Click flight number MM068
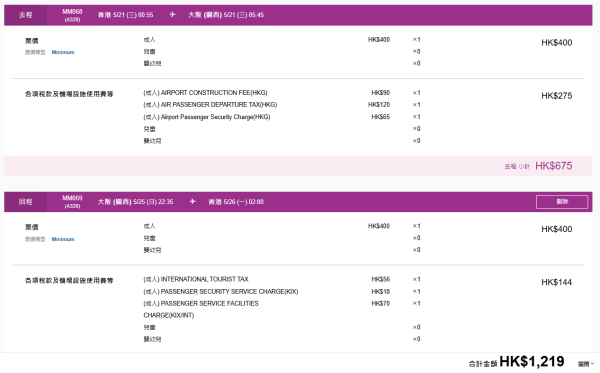 72,11
